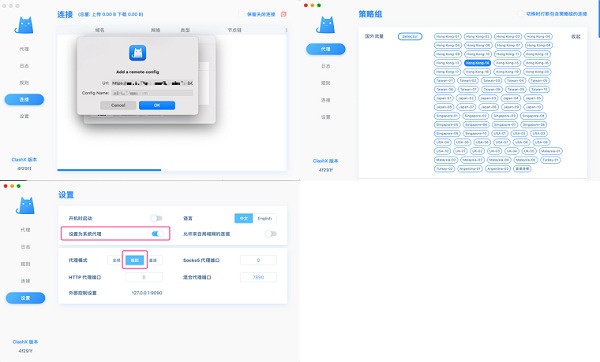Click the ClashX cat icon in the dialog
Image resolution: width=600 pixels, height=362 pixels.
137,53
